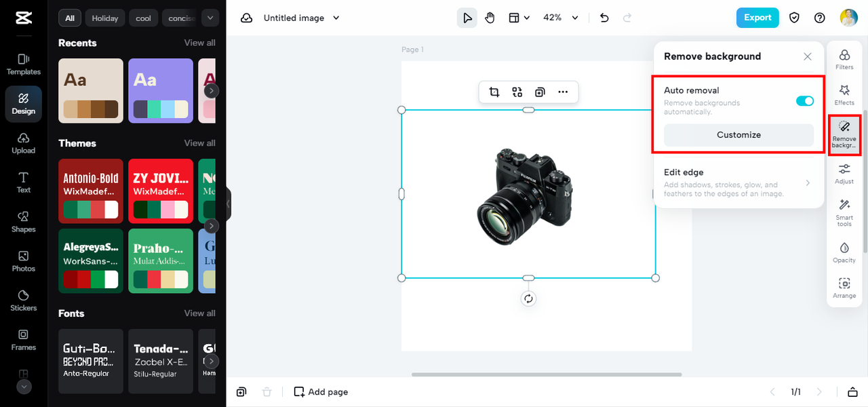
Task: Click the Export button
Action: (757, 18)
